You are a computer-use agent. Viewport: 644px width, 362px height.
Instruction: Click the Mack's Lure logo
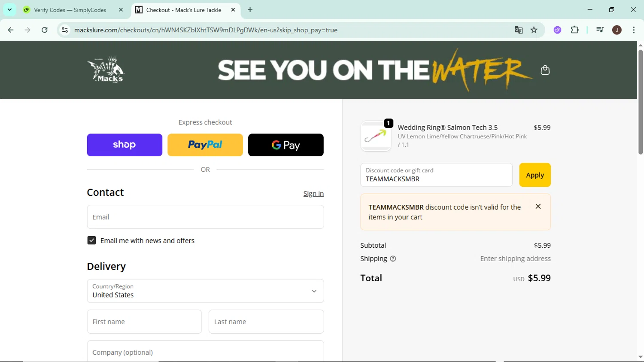click(x=106, y=69)
